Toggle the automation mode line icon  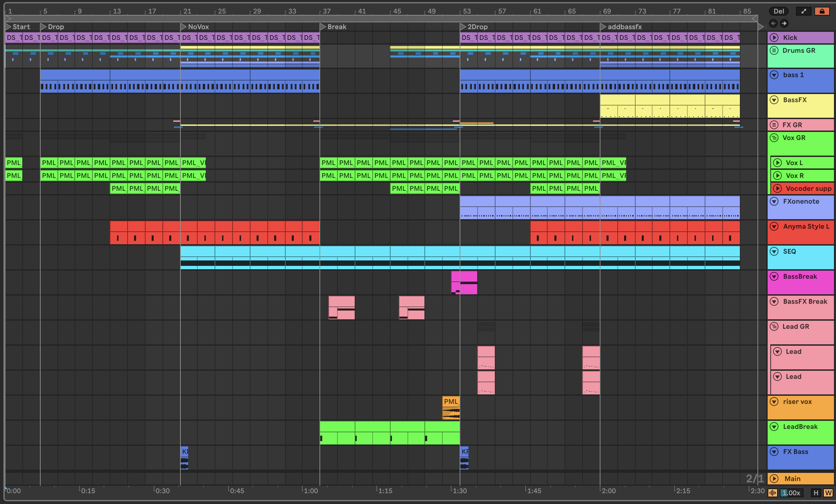point(804,11)
